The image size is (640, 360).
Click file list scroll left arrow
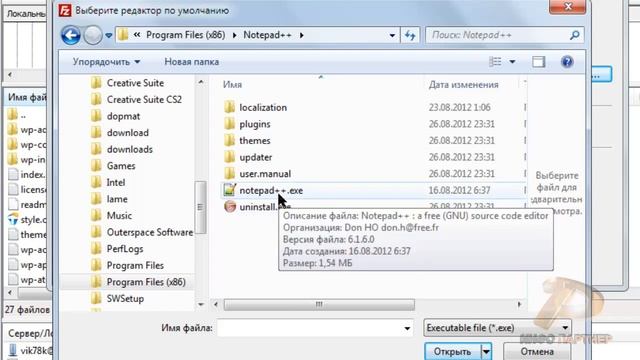tap(216, 304)
